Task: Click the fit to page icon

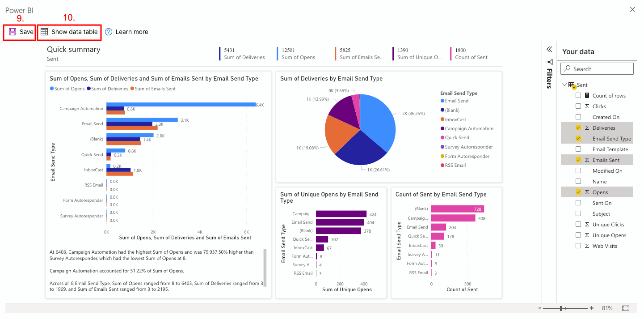Action: (626, 308)
